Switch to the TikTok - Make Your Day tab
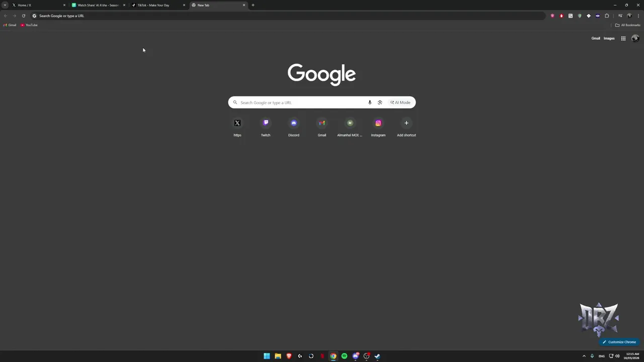 click(158, 5)
